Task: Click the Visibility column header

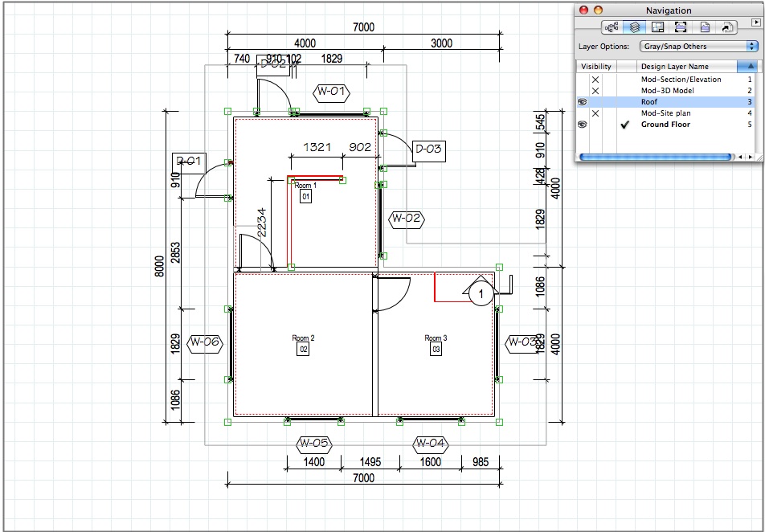Action: (x=596, y=67)
